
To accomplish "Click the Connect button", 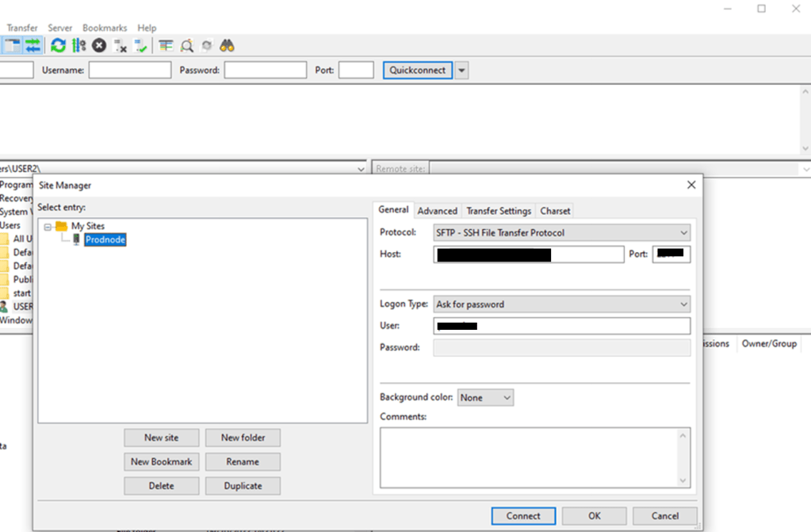I will pyautogui.click(x=523, y=516).
